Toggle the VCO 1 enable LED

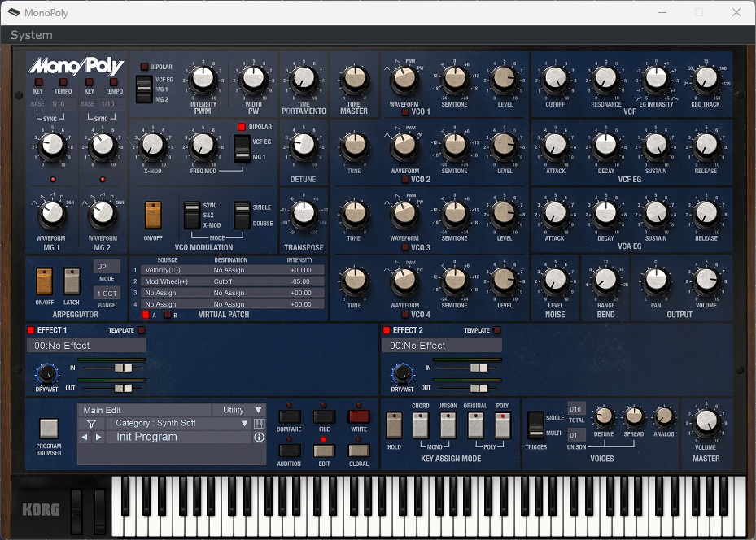(x=405, y=111)
